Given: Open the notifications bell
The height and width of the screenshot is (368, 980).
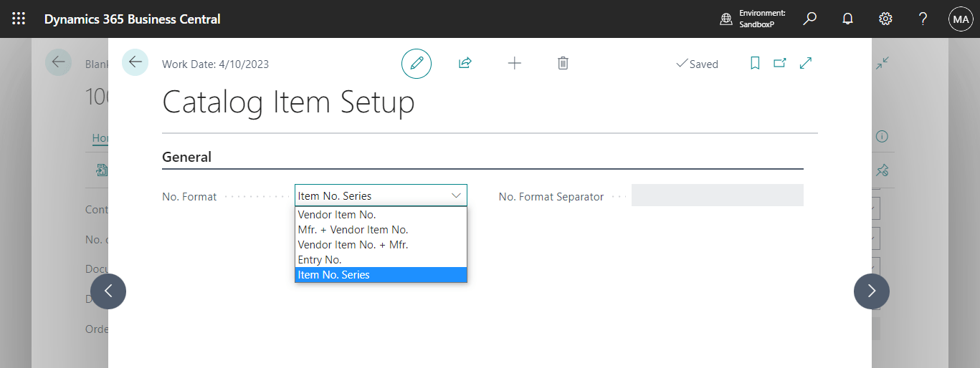Looking at the screenshot, I should 848,19.
